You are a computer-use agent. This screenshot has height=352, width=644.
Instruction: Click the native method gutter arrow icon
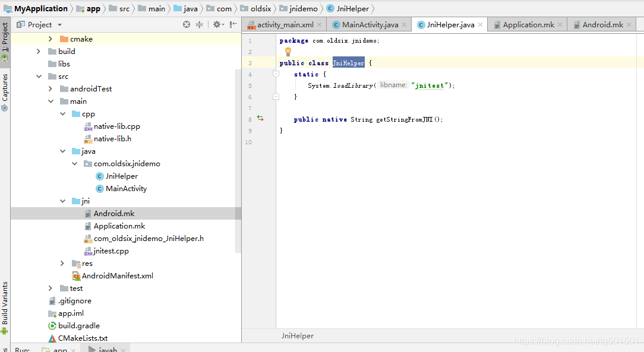pyautogui.click(x=260, y=119)
